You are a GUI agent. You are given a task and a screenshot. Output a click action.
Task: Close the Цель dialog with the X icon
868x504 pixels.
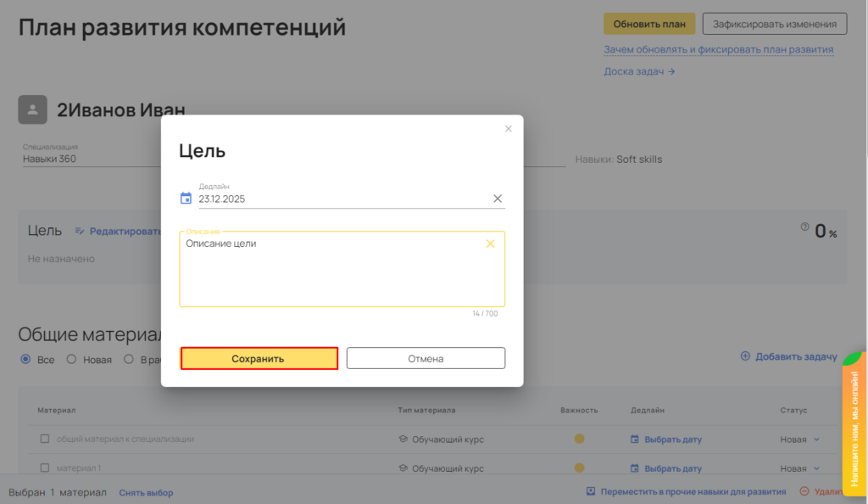(509, 129)
